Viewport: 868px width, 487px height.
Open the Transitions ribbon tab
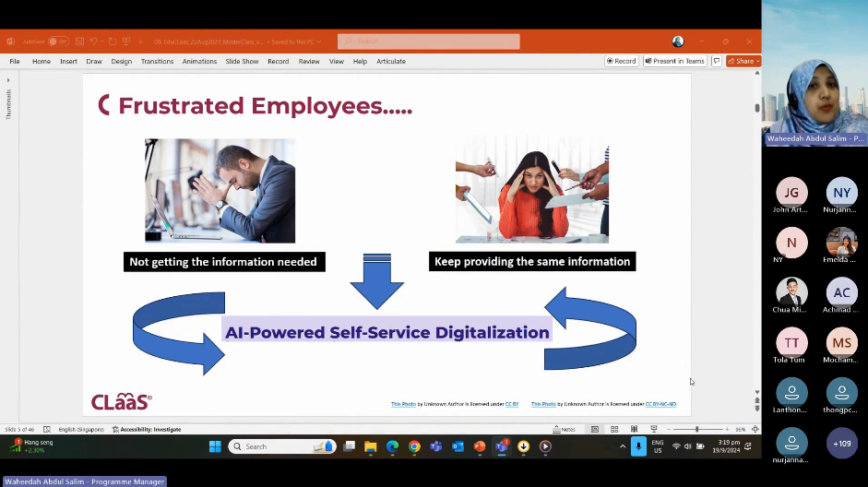click(x=157, y=62)
